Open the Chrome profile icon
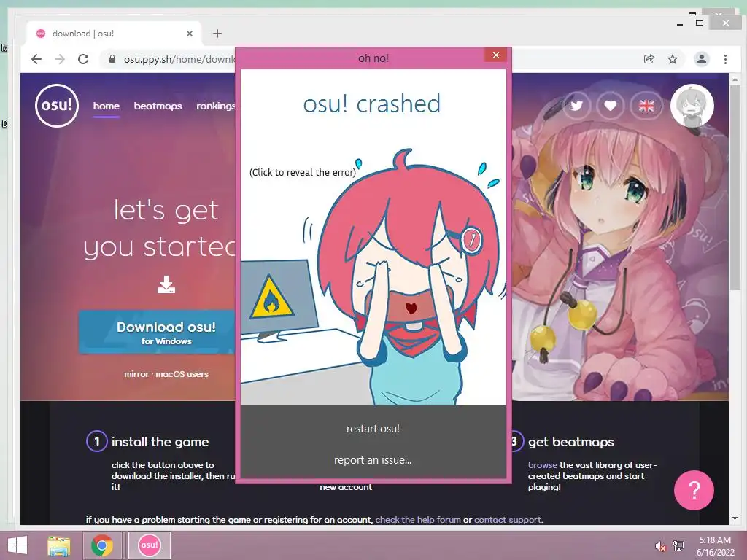This screenshot has height=560, width=747. 701,59
